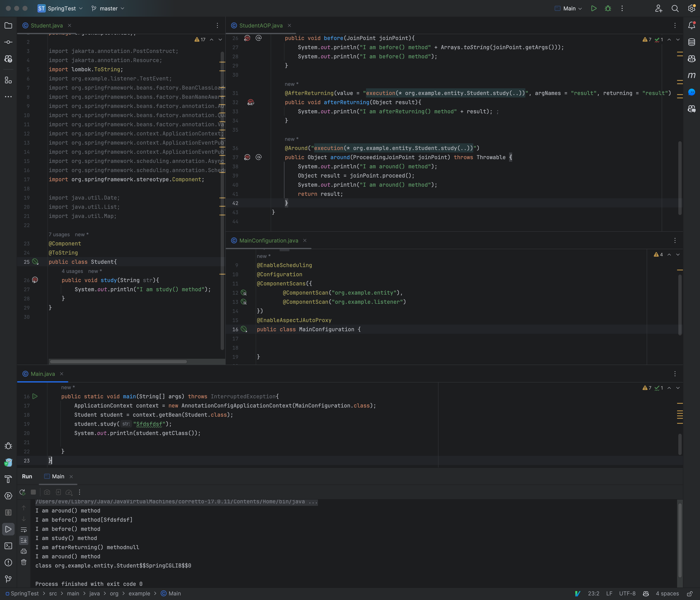Switch to the StudentAOP.java tab
700x600 pixels.
tap(260, 25)
